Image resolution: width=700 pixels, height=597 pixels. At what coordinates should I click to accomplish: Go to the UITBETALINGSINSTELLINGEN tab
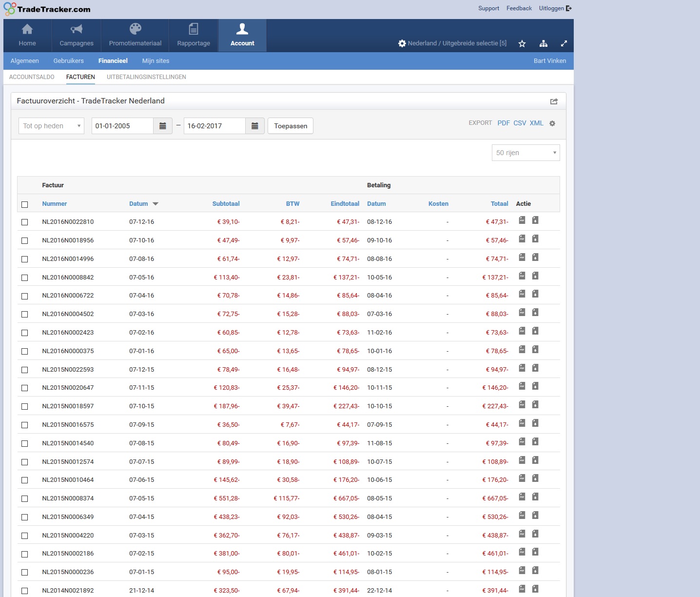[x=146, y=77]
